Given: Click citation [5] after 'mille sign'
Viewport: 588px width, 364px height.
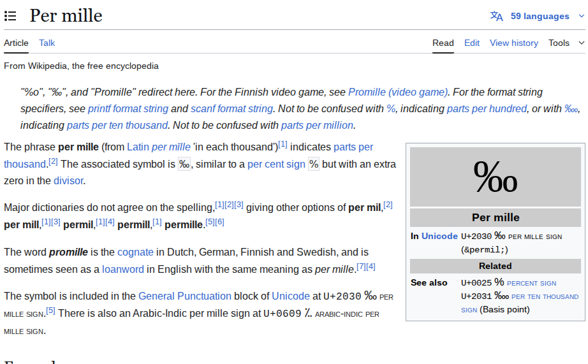Looking at the screenshot, I should click(50, 310).
